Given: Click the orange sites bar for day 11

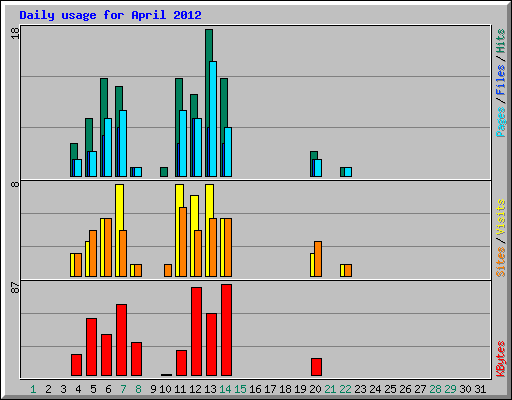Looking at the screenshot, I should coord(183,242).
